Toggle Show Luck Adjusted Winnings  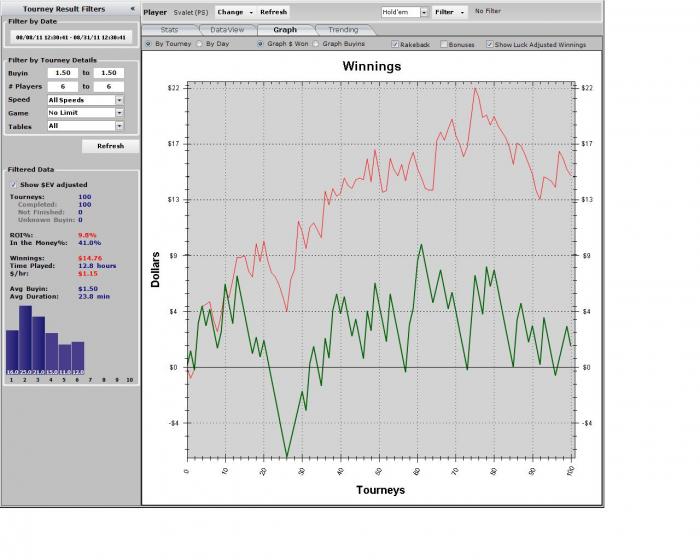coord(490,44)
